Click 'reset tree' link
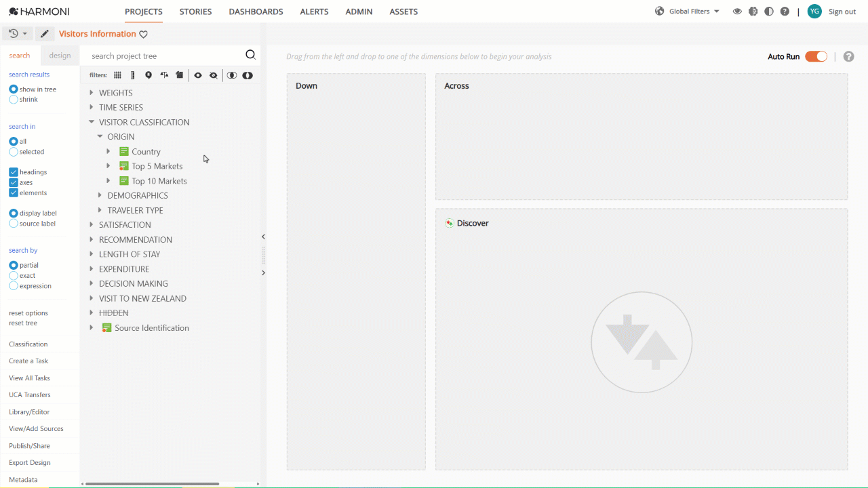The width and height of the screenshot is (868, 488). [23, 323]
